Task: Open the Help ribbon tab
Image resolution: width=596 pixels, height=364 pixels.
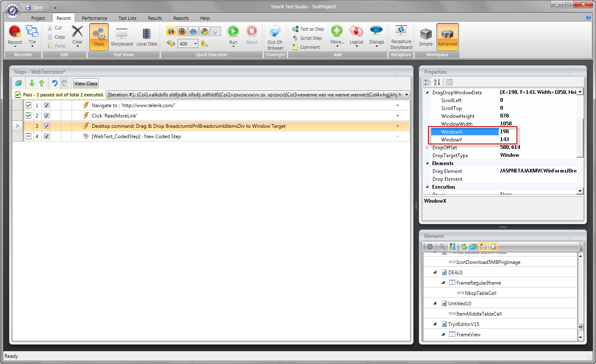Action: coord(205,18)
